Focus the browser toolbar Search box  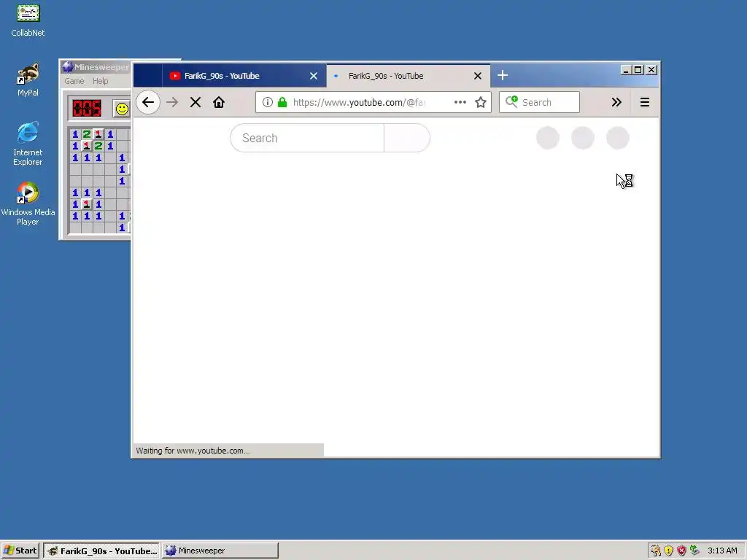(539, 102)
